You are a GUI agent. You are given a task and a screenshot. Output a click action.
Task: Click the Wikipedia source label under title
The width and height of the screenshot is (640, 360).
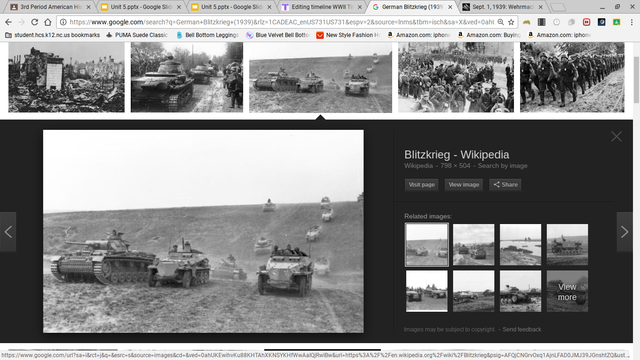pos(418,166)
